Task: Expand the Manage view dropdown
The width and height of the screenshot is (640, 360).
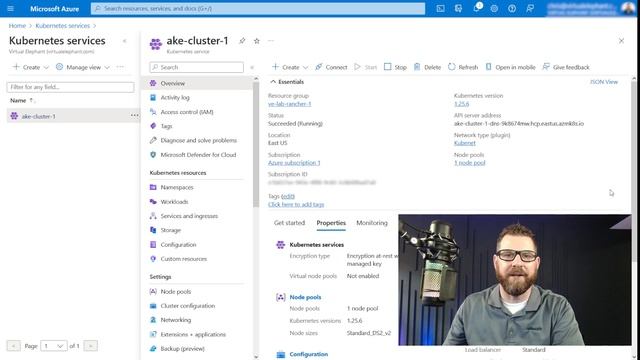Action: [x=83, y=67]
